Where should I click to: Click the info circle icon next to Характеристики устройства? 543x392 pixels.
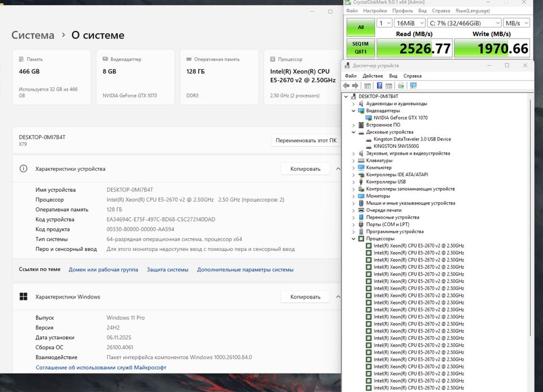(x=23, y=169)
